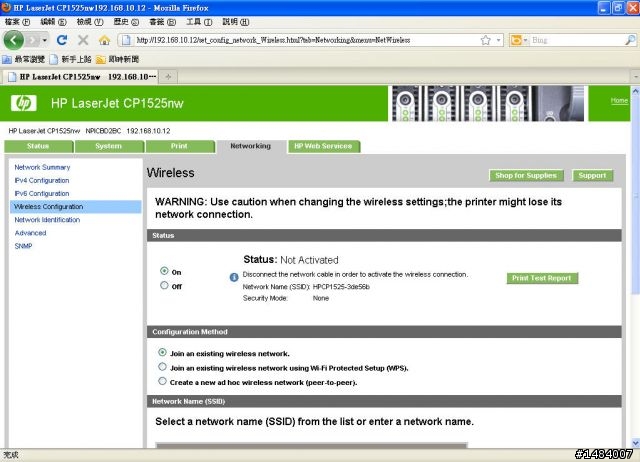
Task: Open the address bar dropdown arrow
Action: click(498, 40)
